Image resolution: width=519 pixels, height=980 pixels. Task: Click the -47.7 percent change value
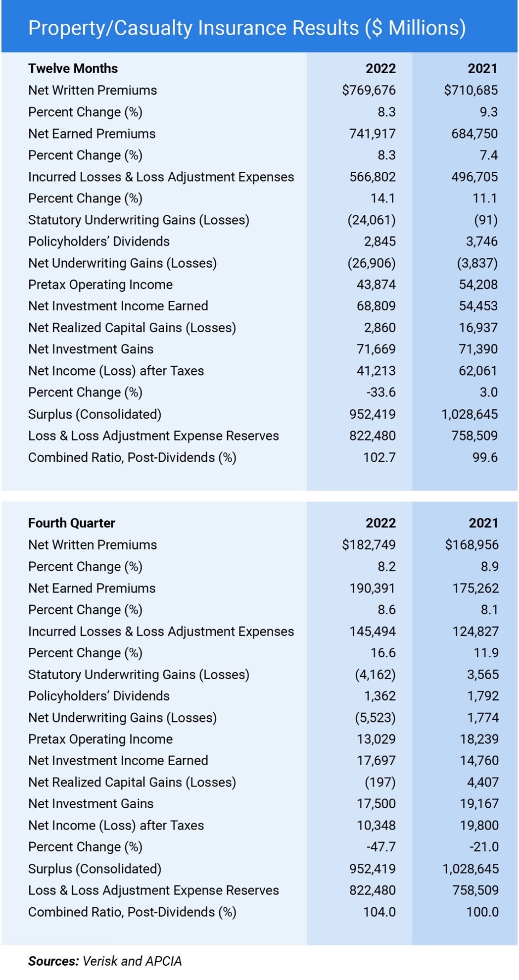click(x=380, y=847)
